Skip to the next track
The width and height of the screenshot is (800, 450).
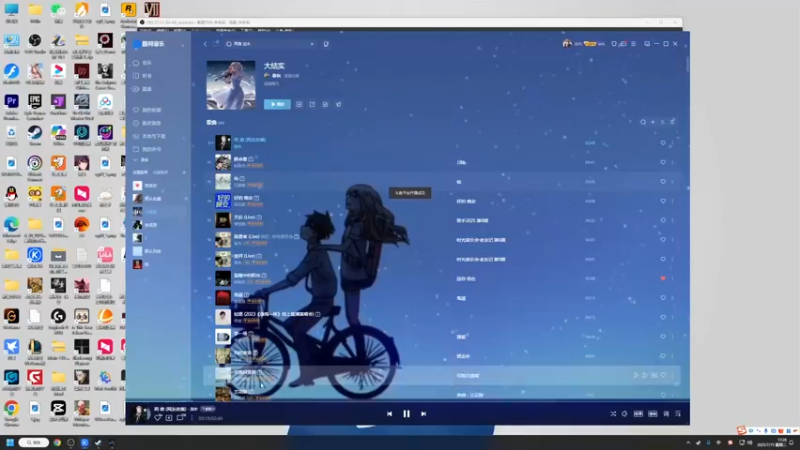coord(423,414)
